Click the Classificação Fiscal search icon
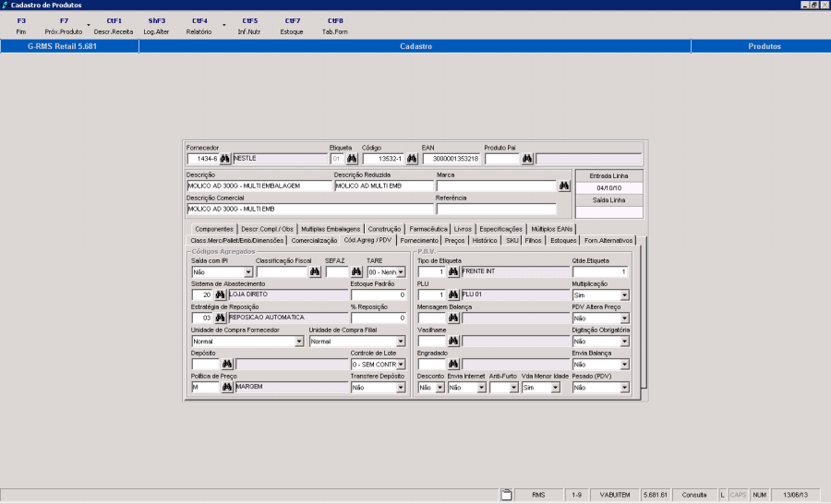Image resolution: width=831 pixels, height=504 pixels. (x=315, y=272)
